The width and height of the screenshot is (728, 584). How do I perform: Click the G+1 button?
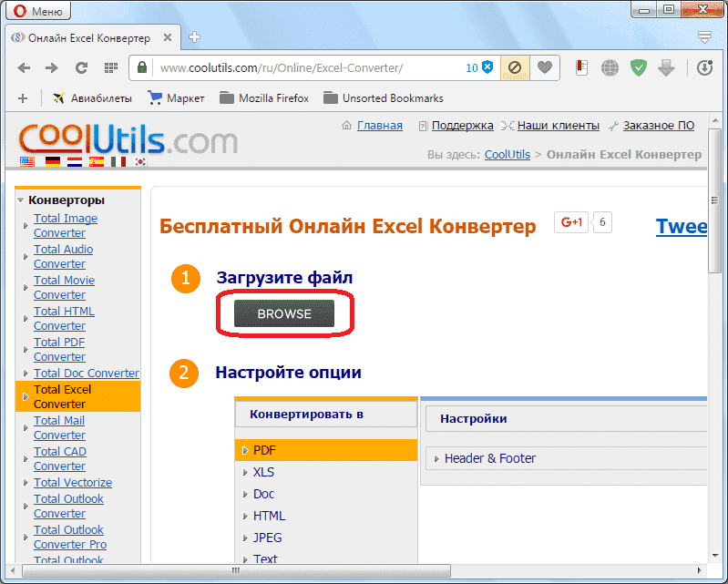click(571, 222)
